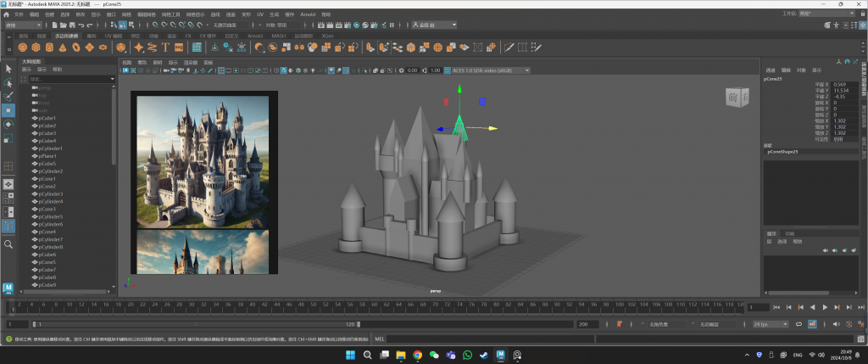Toggle the playback loop button
The width and height of the screenshot is (868, 364).
pos(797,324)
